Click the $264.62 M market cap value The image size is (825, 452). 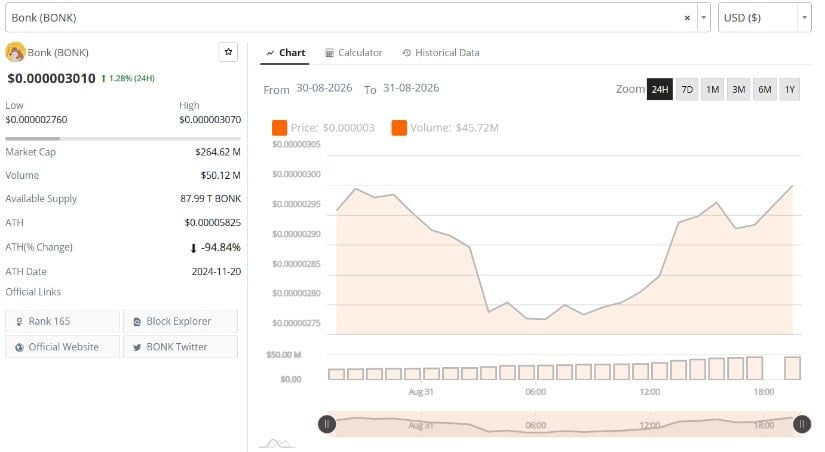[218, 152]
